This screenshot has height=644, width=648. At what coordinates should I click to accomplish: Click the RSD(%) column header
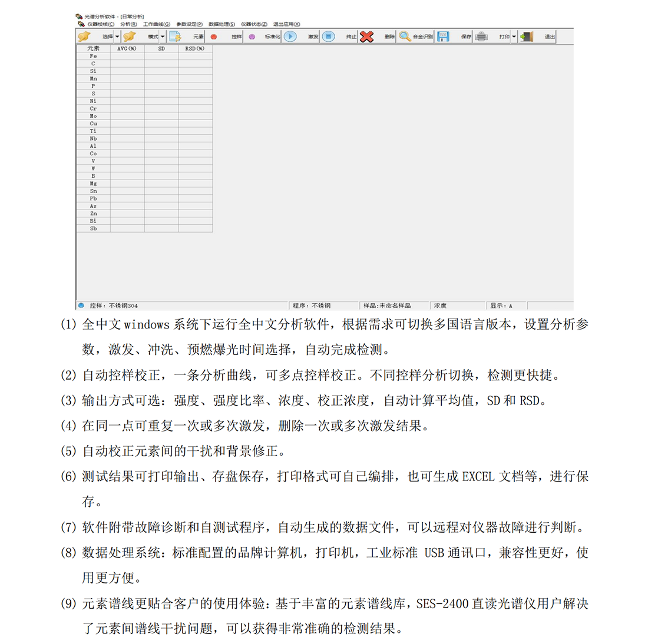point(195,48)
